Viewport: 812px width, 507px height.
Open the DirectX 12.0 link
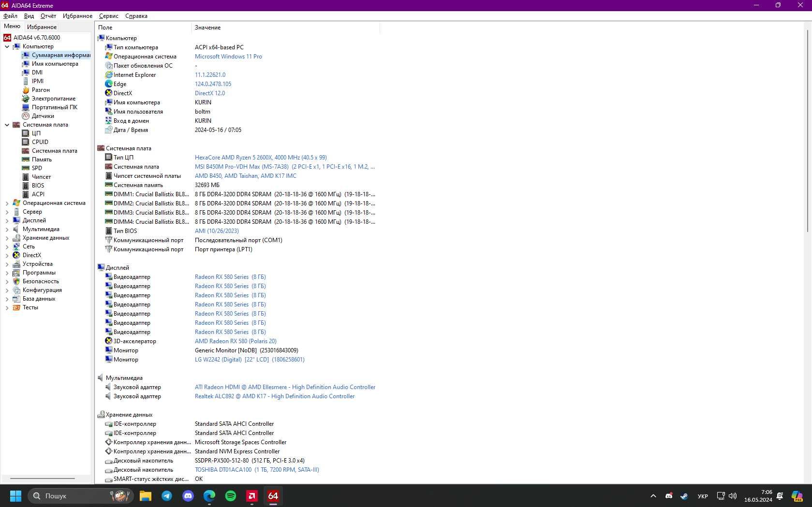[210, 93]
